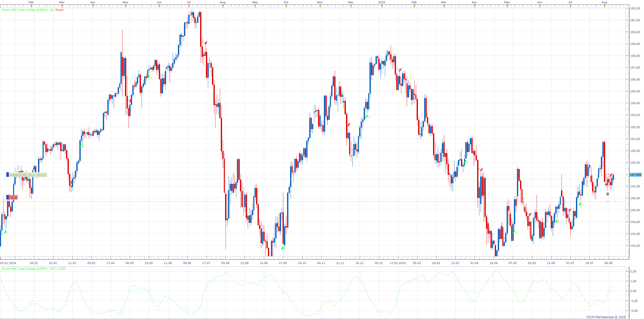Click the 06.08 date axis label
This screenshot has width=644, height=319.
click(x=608, y=263)
